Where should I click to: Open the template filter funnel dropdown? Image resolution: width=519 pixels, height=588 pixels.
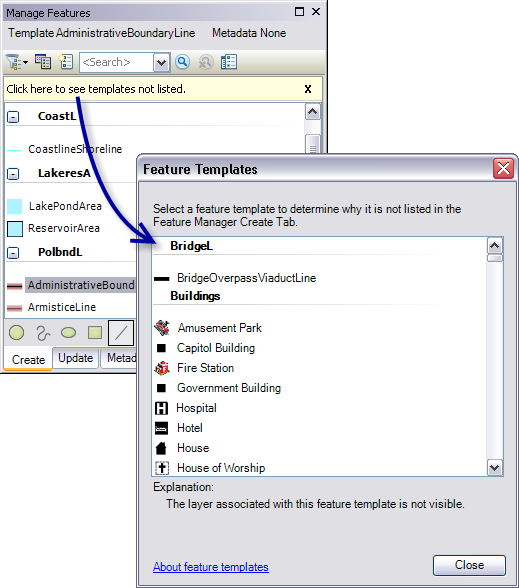tap(17, 62)
